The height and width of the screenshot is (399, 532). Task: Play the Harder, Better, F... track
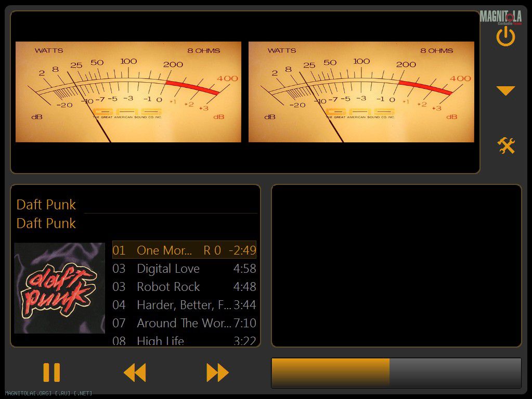pyautogui.click(x=184, y=305)
